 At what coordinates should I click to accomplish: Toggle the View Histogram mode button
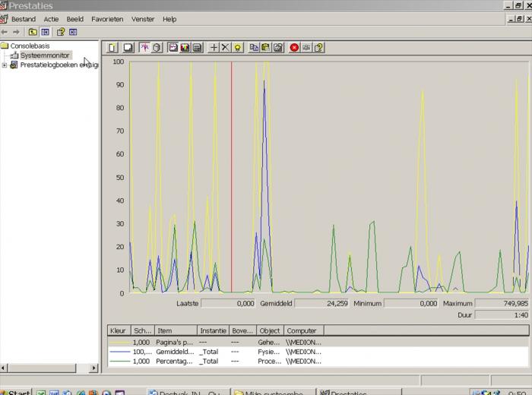(185, 47)
